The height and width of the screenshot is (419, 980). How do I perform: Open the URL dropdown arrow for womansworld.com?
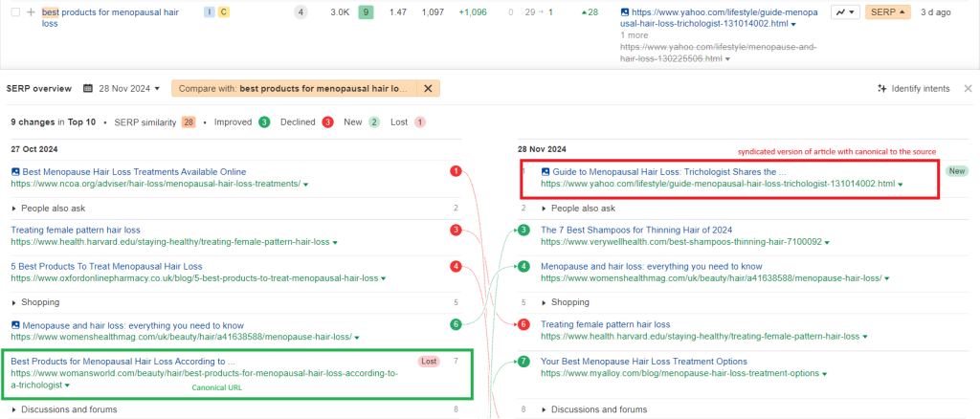click(x=68, y=386)
